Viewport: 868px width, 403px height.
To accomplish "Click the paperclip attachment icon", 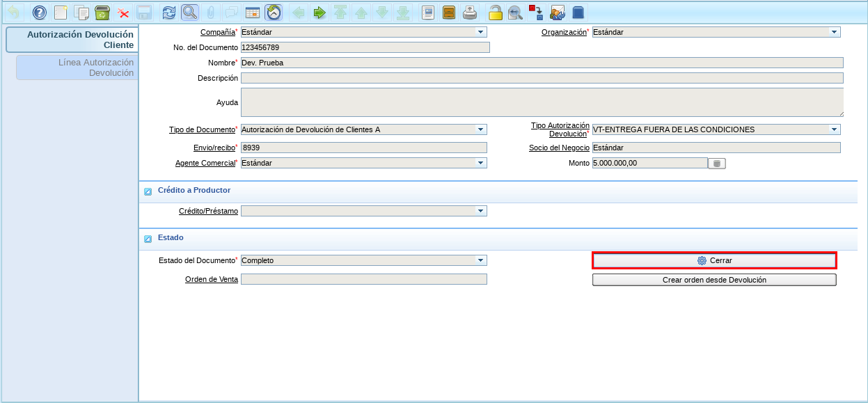I will pos(210,13).
